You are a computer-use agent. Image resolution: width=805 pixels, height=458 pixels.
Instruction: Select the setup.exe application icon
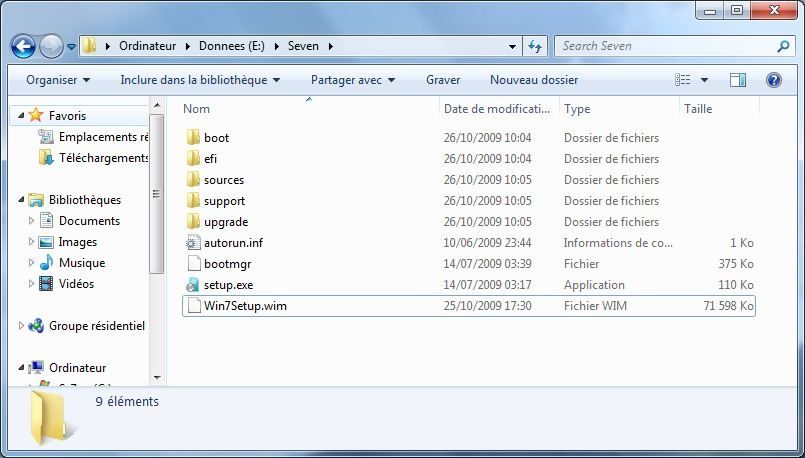[x=194, y=285]
